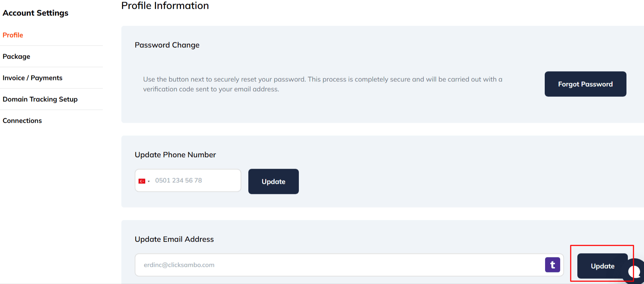The height and width of the screenshot is (284, 644).
Task: Open the Invoice / Payments page
Action: click(x=32, y=78)
